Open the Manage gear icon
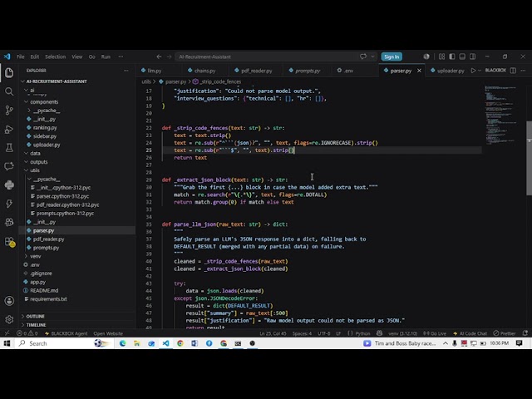Viewport: 532px width, 399px height. 9,319
